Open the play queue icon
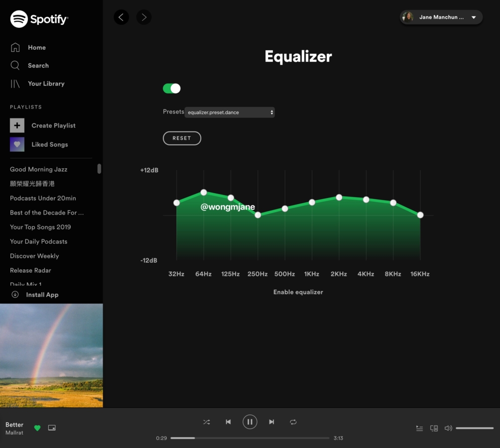500x448 pixels. click(x=419, y=428)
